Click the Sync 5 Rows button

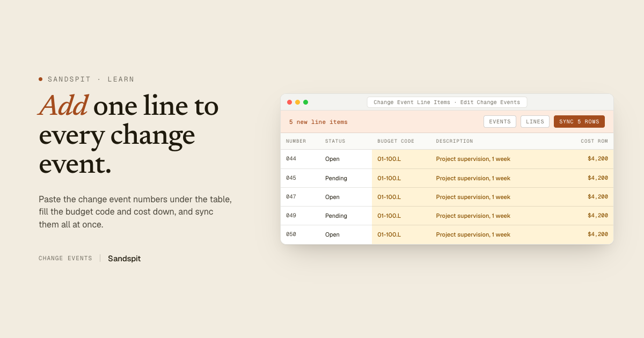point(579,122)
